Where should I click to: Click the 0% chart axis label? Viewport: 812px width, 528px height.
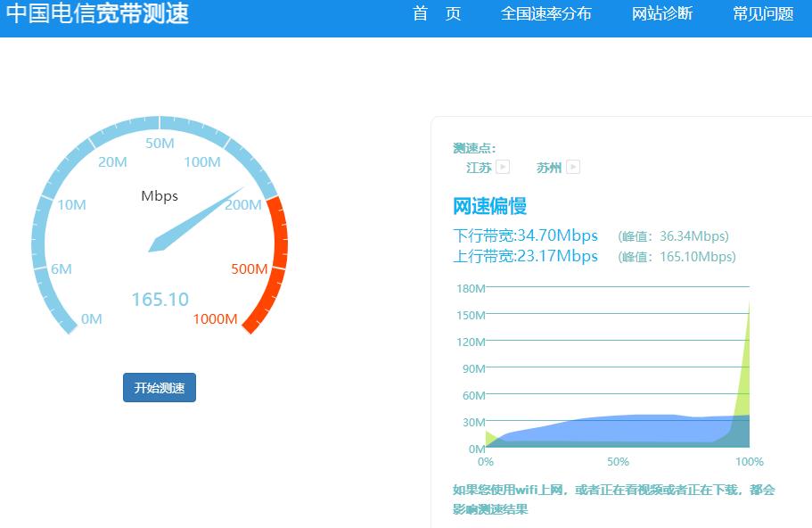(x=486, y=461)
